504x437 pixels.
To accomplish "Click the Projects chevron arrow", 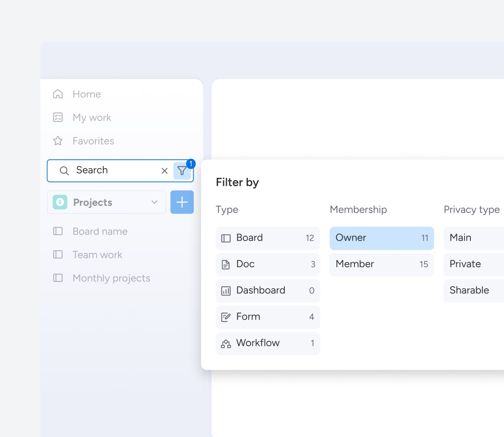I will (x=155, y=202).
